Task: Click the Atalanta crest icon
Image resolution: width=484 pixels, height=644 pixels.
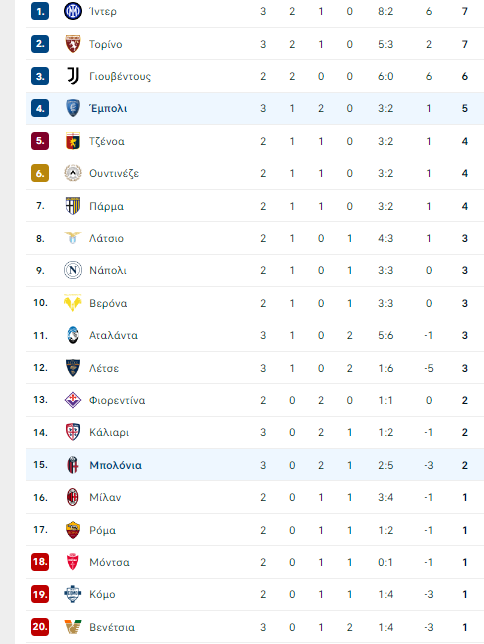Action: (x=73, y=335)
